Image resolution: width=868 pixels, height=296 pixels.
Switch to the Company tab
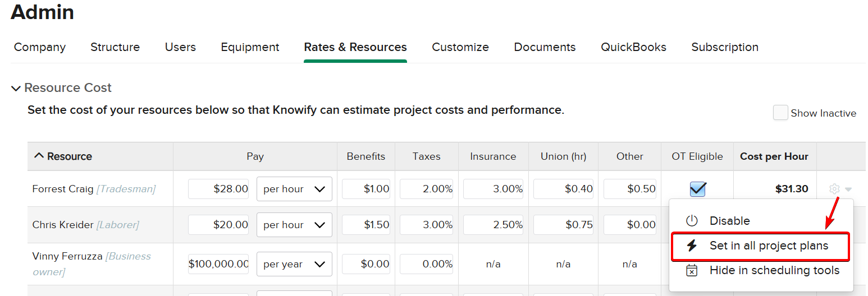(40, 47)
